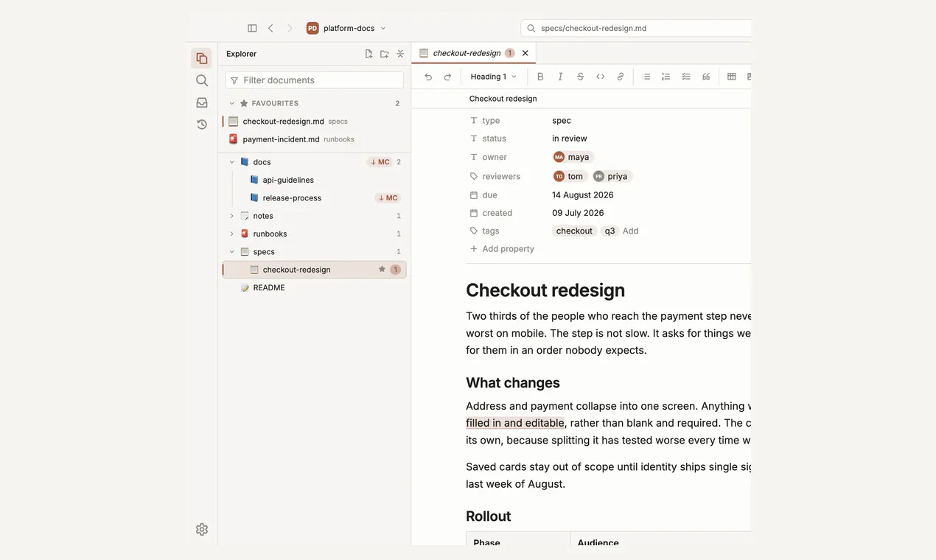Click the MC sync badge on release-process
The image size is (936, 560).
pyautogui.click(x=388, y=197)
